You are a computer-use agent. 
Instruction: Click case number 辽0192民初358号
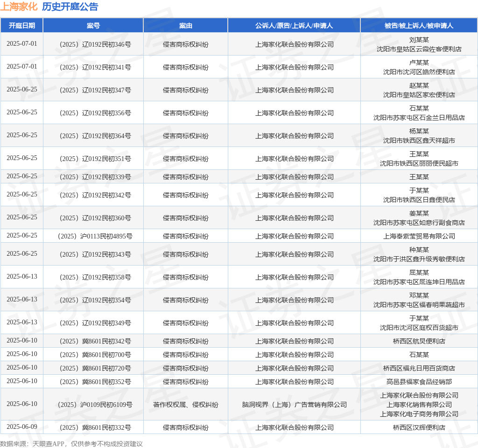(x=95, y=277)
